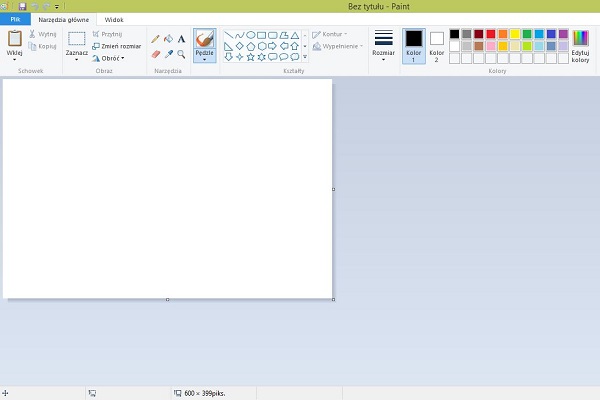This screenshot has width=600, height=400.
Task: Click the Save icon in title bar
Action: coord(22,6)
